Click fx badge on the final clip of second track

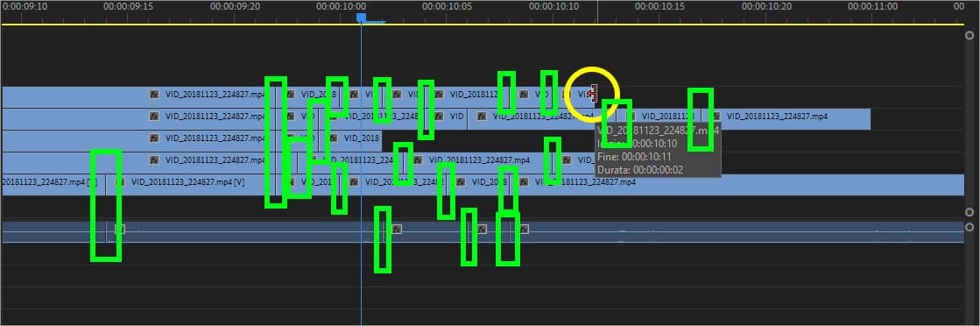[716, 117]
